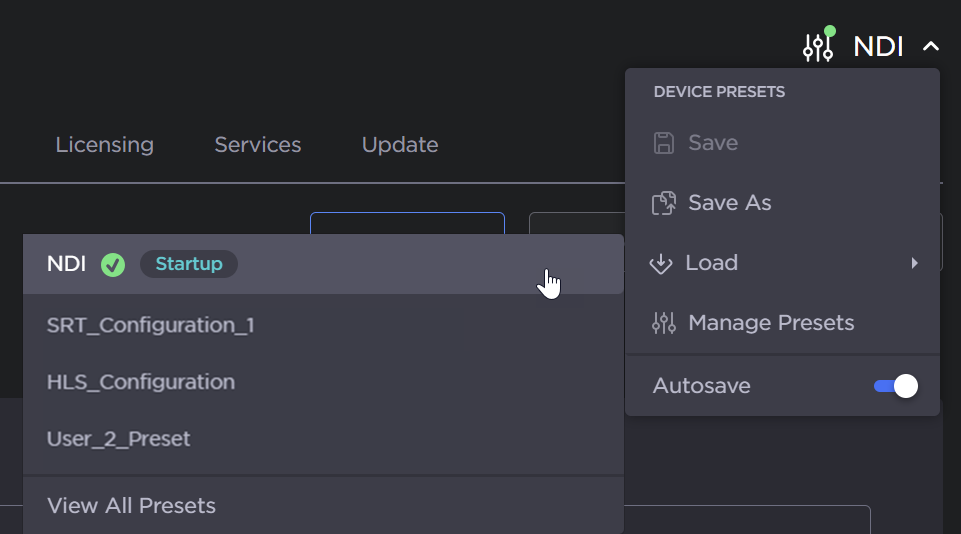
Task: Switch to the Licensing tab
Action: pos(104,145)
